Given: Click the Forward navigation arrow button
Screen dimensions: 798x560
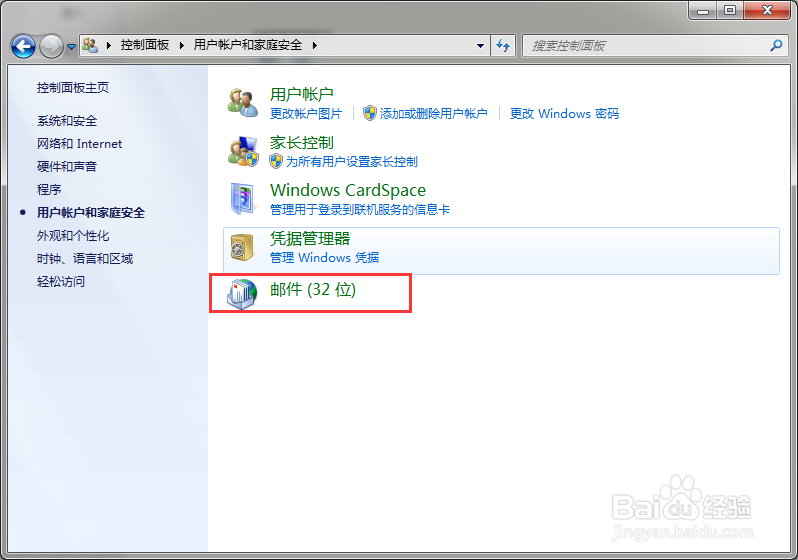Looking at the screenshot, I should (x=51, y=46).
